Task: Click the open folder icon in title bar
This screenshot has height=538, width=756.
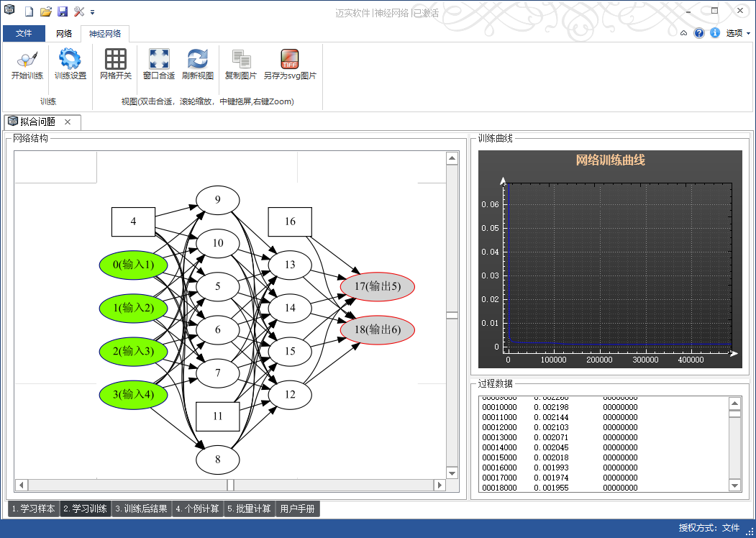Action: point(46,12)
